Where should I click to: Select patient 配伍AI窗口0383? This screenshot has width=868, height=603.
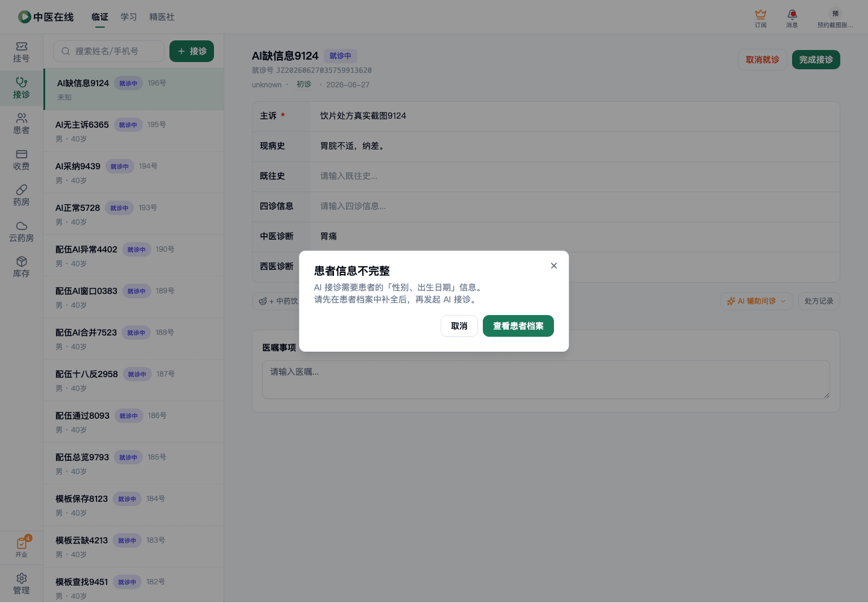(134, 297)
